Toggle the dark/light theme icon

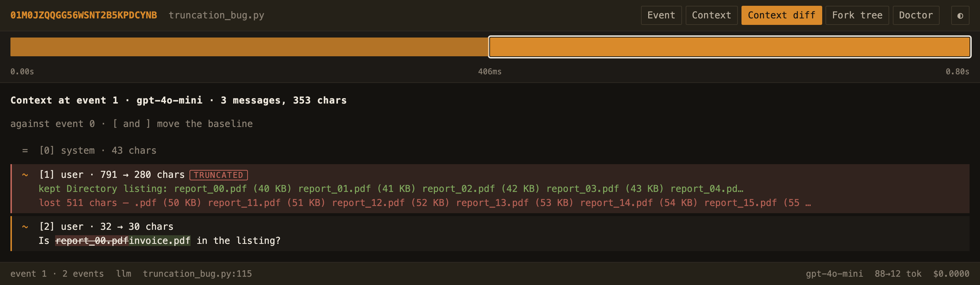960,15
